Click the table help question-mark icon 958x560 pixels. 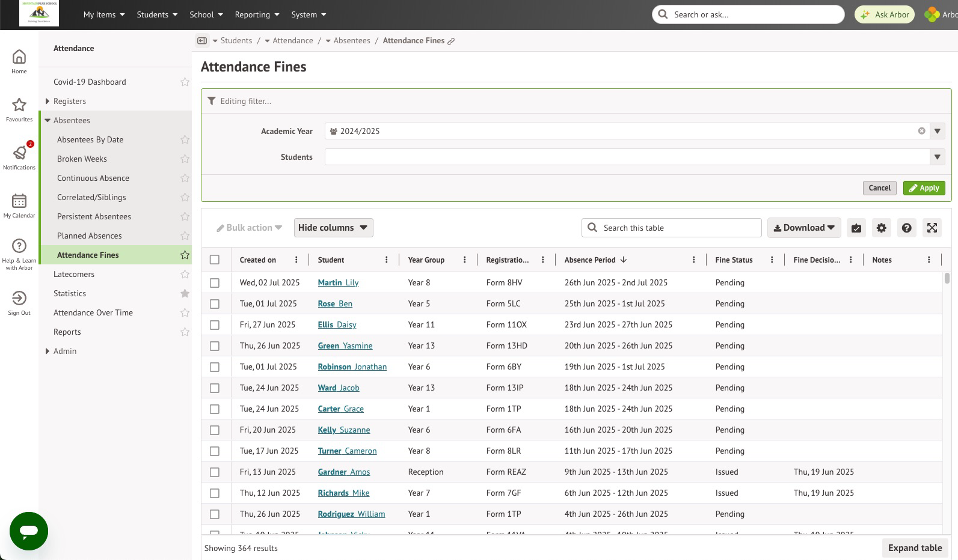[x=906, y=228]
